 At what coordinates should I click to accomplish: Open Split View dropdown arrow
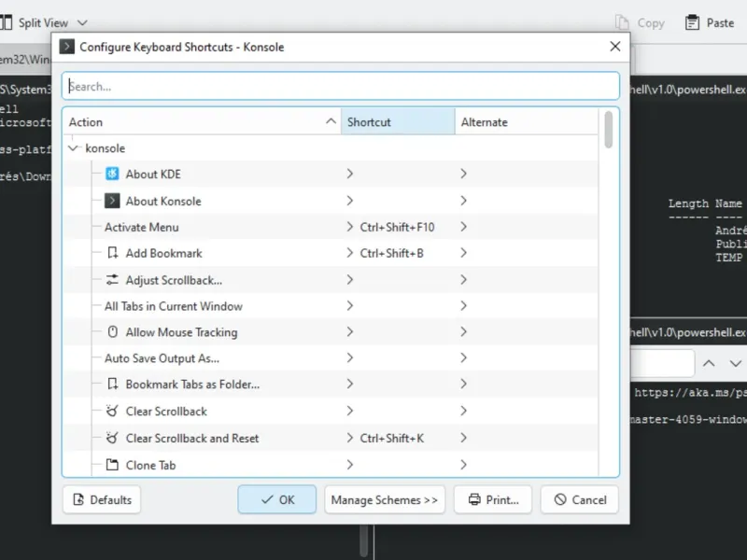coord(82,22)
